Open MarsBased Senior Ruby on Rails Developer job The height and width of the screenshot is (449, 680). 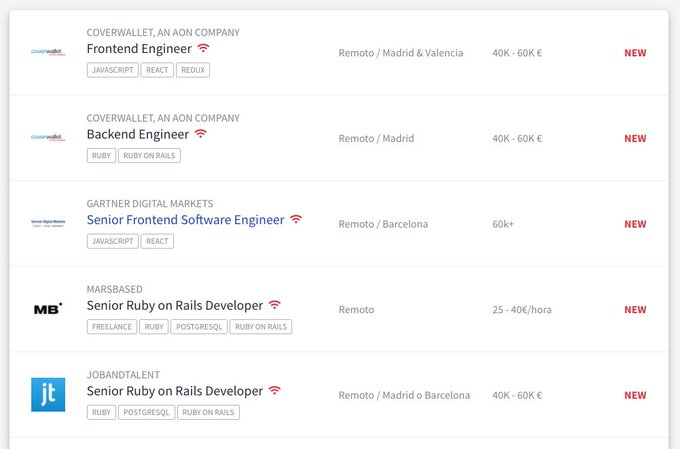pos(175,305)
